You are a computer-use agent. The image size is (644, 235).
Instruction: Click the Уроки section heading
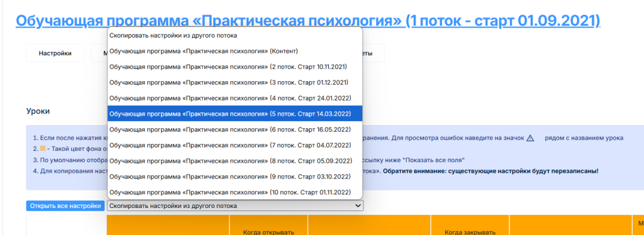[x=38, y=111]
